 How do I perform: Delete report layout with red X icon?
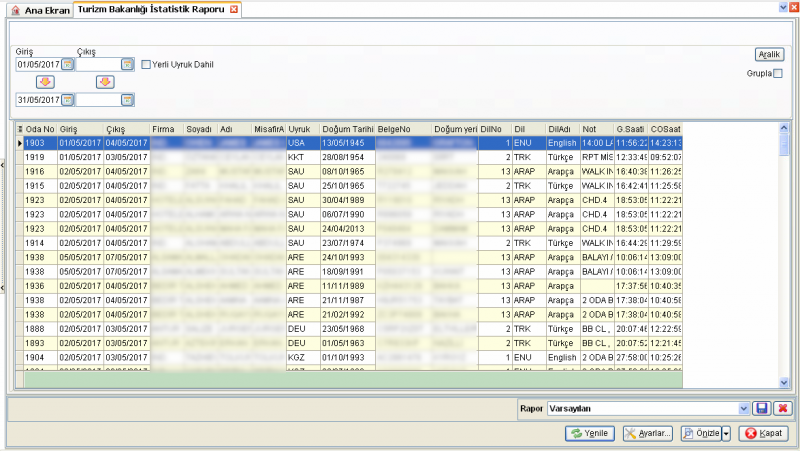pyautogui.click(x=783, y=408)
